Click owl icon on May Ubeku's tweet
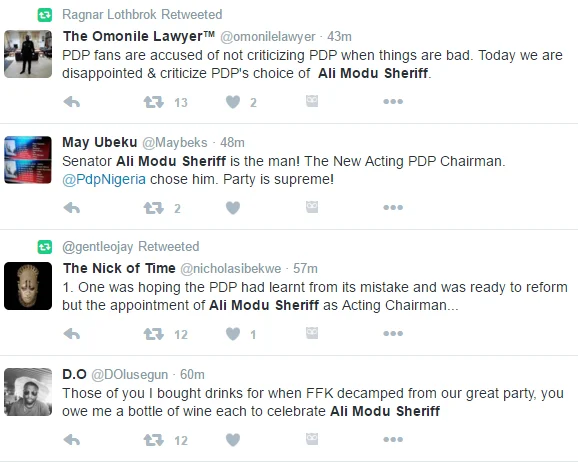The image size is (578, 462). (x=312, y=207)
